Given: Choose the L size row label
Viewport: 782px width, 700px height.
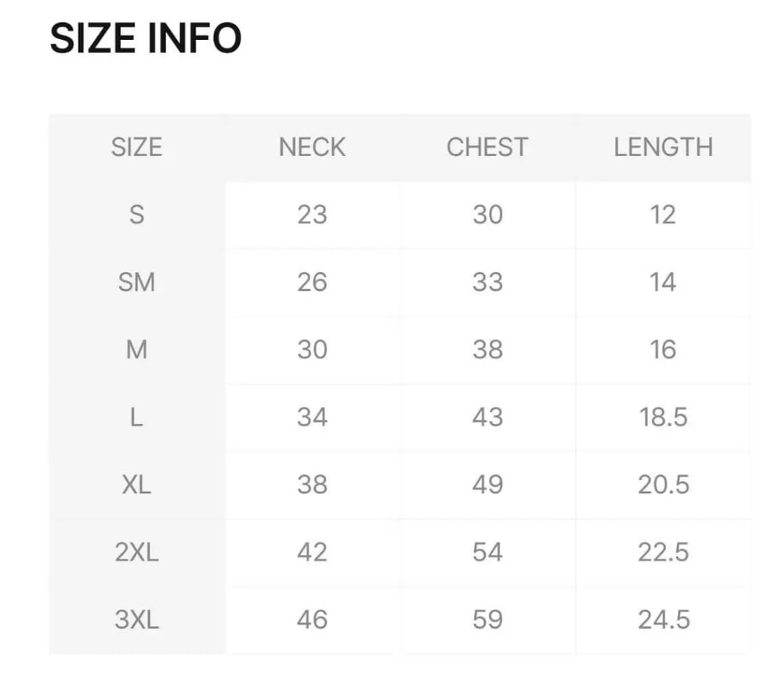Looking at the screenshot, I should 136,417.
